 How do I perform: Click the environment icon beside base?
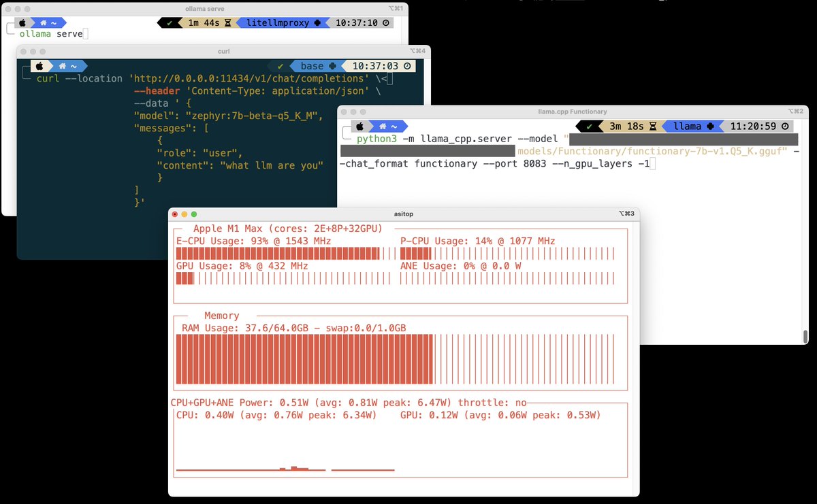pos(333,66)
